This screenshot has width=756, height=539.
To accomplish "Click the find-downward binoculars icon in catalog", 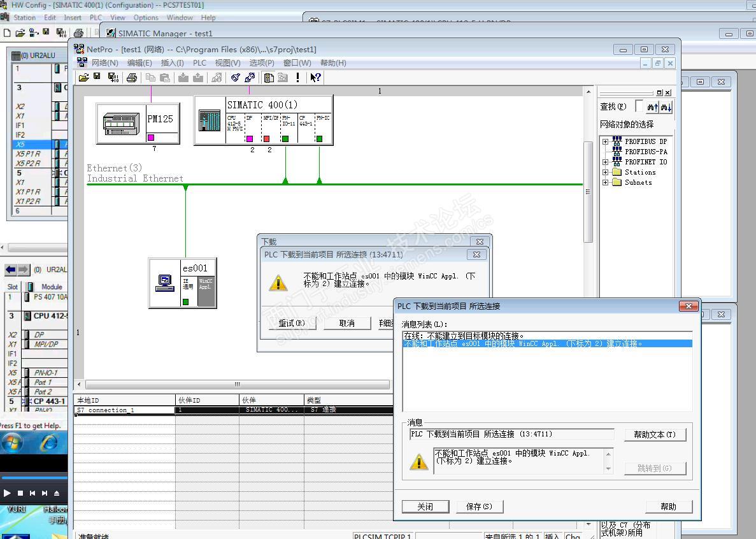I will pyautogui.click(x=666, y=107).
